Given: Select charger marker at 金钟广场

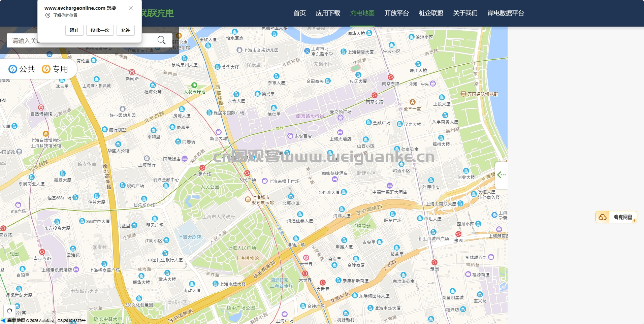Looking at the screenshot, I should click(x=303, y=306).
